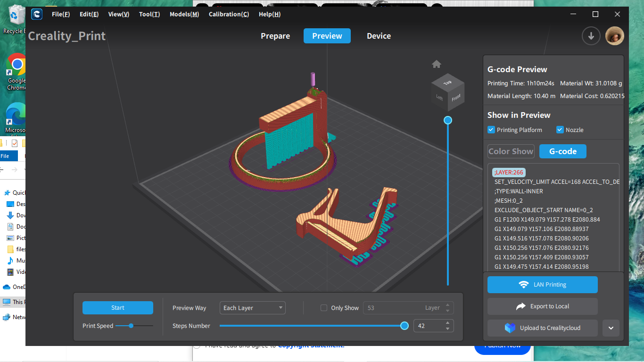The image size is (644, 362).
Task: Click the home icon to reset the camera view
Action: [x=436, y=64]
